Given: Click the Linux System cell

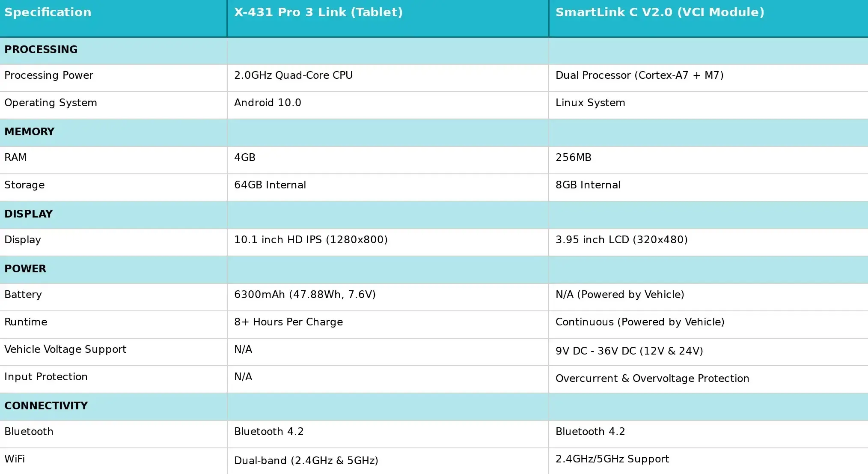Looking at the screenshot, I should [590, 103].
